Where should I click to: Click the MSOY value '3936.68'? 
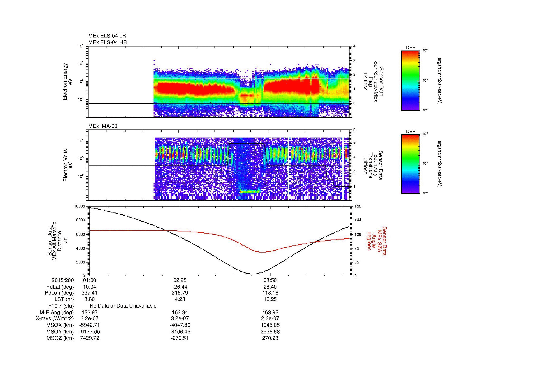coord(270,332)
